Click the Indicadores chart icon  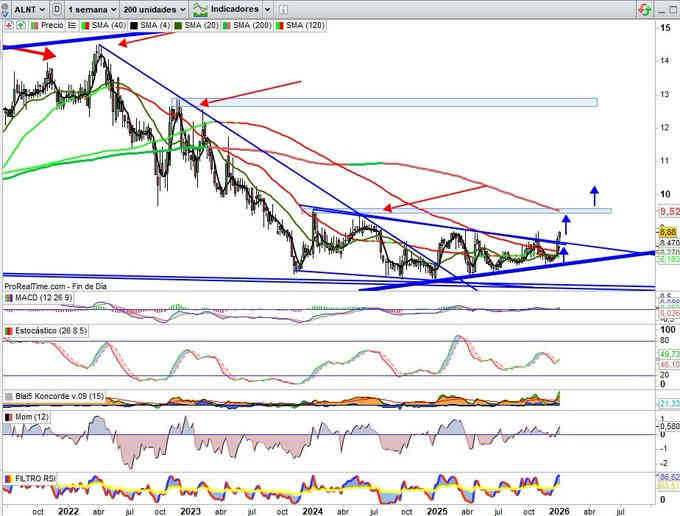pyautogui.click(x=204, y=9)
